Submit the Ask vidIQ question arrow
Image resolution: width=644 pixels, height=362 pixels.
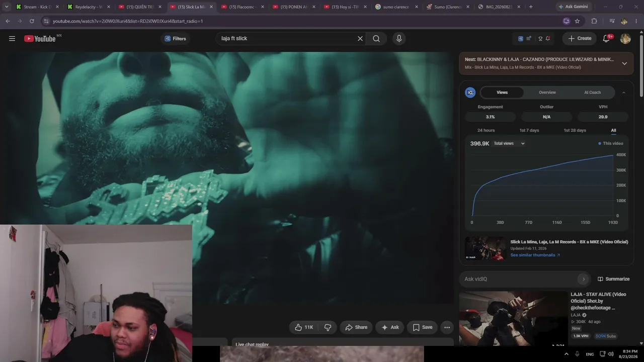[583, 279]
